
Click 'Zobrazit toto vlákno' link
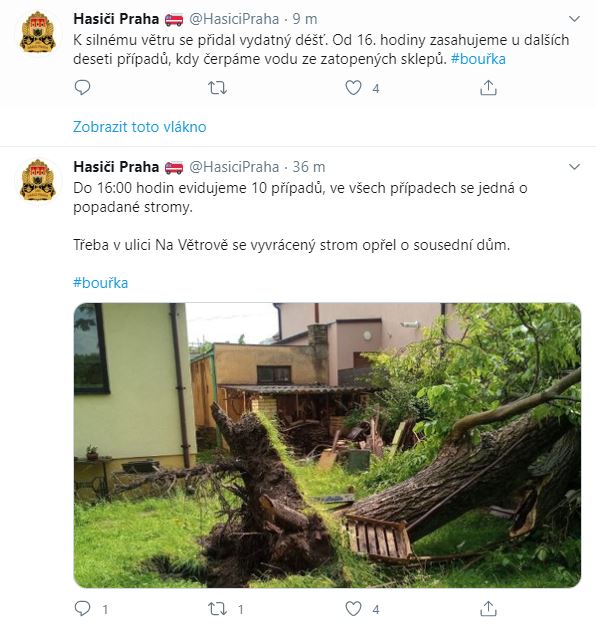pyautogui.click(x=140, y=127)
